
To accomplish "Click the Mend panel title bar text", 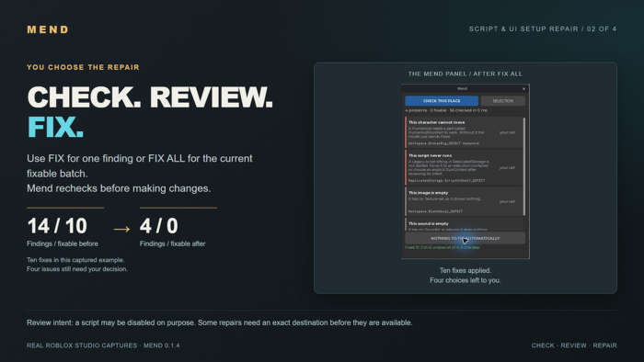I will (x=462, y=88).
